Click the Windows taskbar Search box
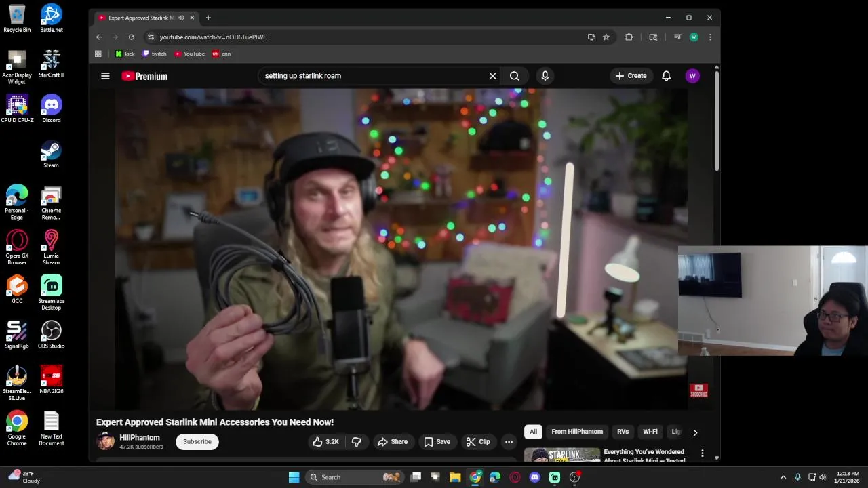This screenshot has width=868, height=488. coord(355,477)
